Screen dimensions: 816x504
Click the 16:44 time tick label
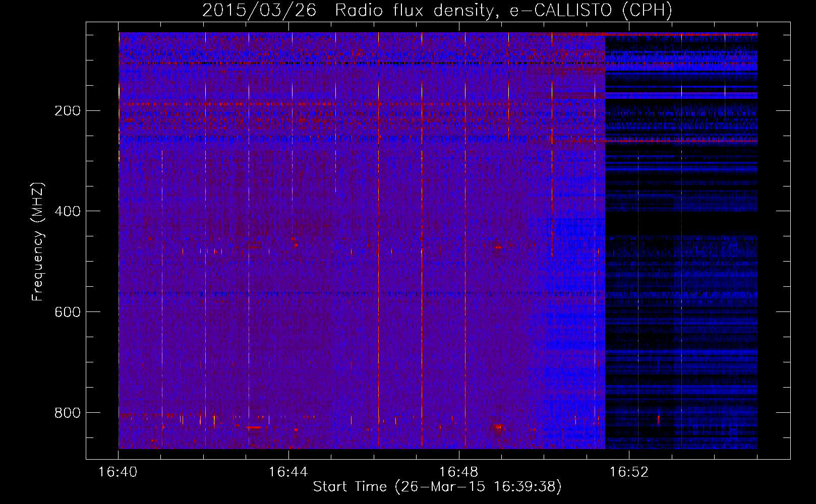coord(288,472)
